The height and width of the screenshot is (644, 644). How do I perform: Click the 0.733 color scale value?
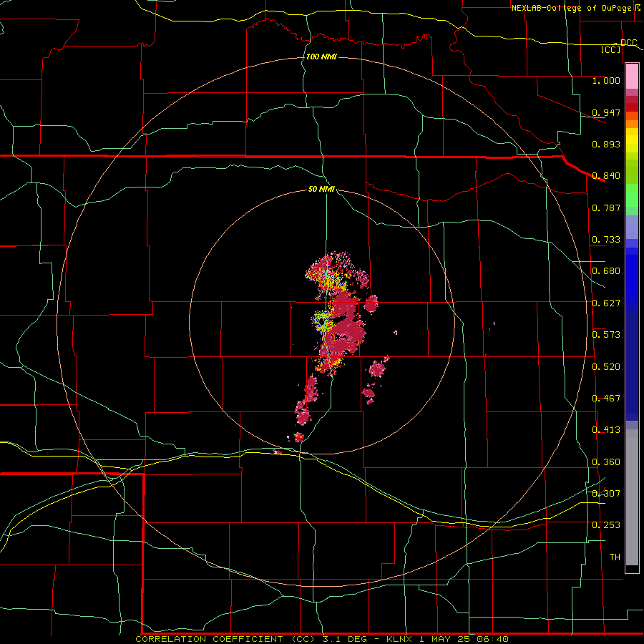pos(606,240)
